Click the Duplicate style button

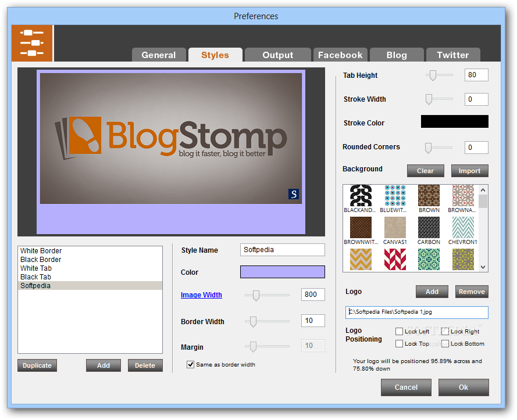click(37, 365)
